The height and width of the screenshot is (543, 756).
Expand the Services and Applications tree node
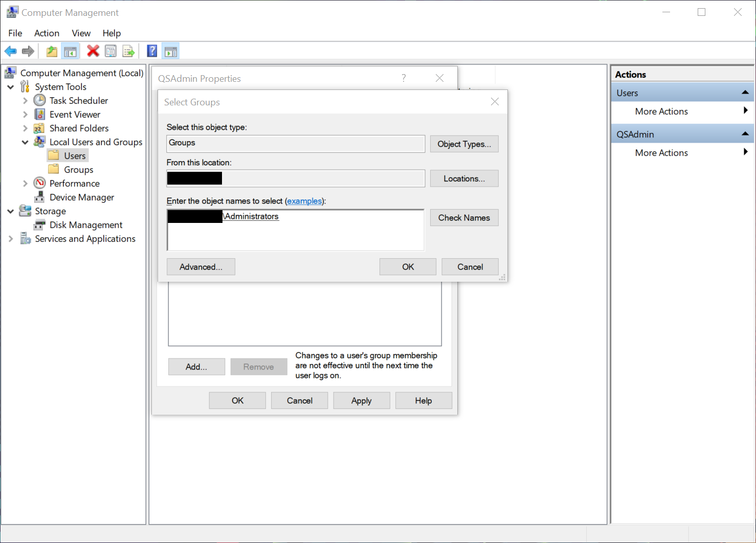(10, 238)
